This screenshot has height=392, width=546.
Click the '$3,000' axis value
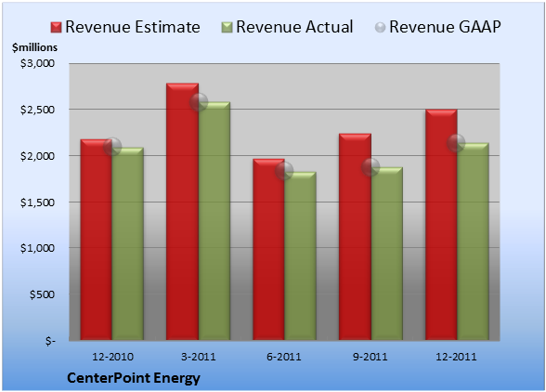pos(37,63)
